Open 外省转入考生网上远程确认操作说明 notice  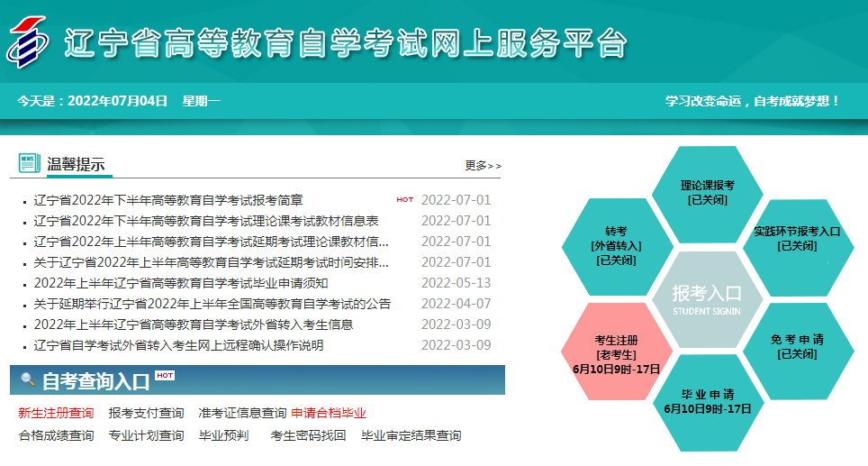click(178, 345)
